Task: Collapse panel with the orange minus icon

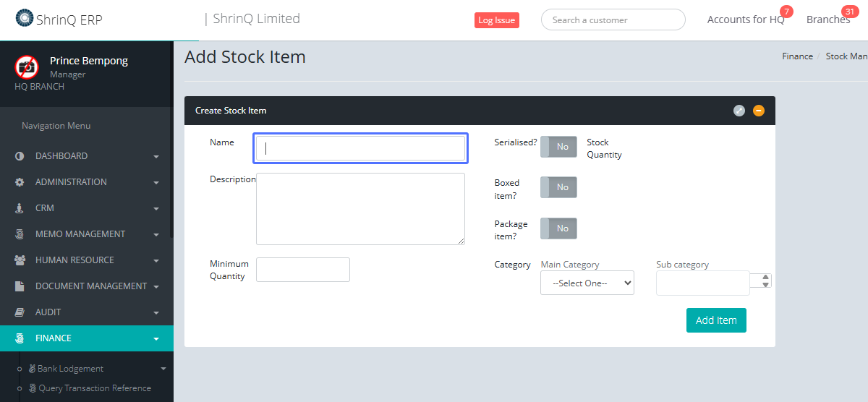Action: point(758,111)
